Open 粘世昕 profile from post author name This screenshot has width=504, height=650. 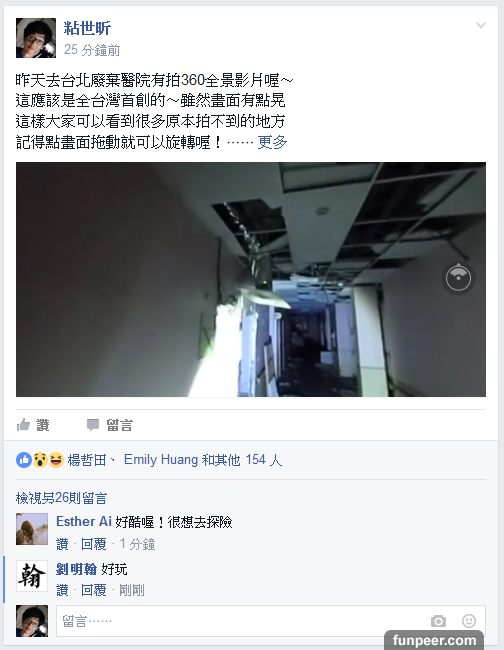pyautogui.click(x=87, y=28)
